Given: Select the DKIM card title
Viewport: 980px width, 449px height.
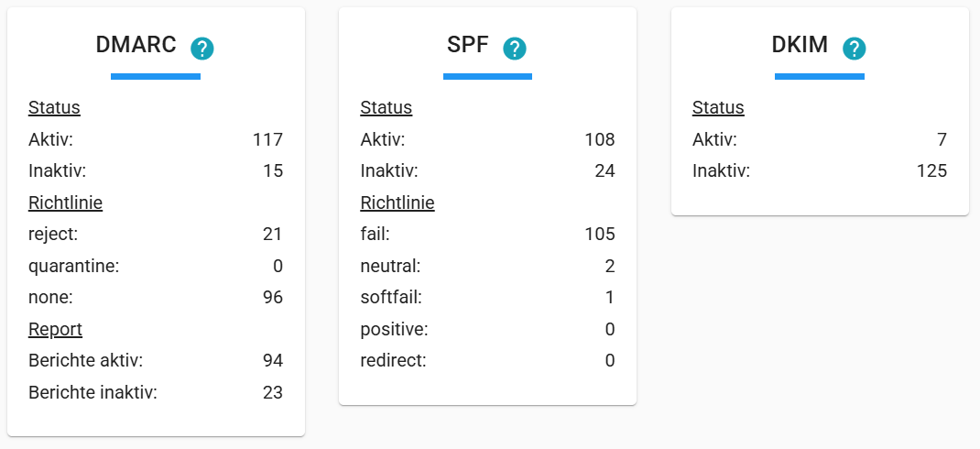Looking at the screenshot, I should (800, 45).
